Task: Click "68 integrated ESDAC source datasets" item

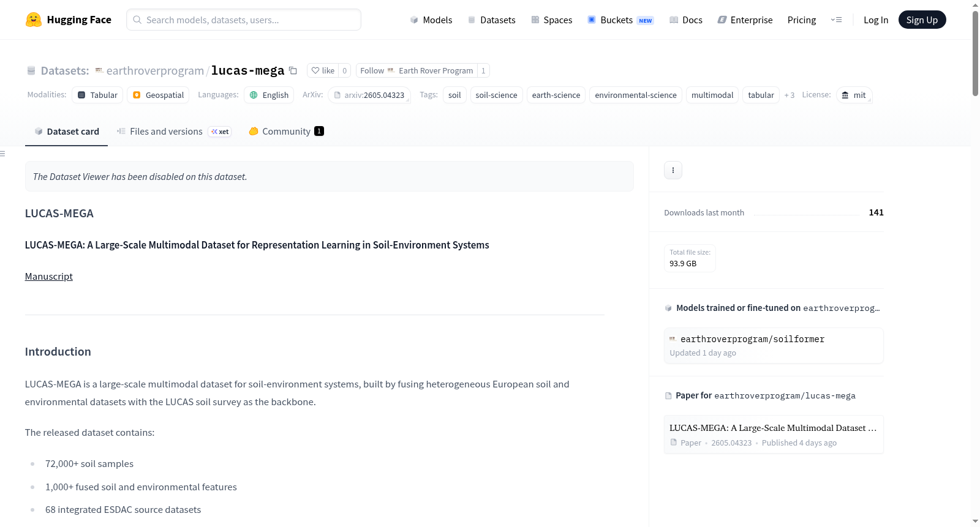Action: click(123, 510)
